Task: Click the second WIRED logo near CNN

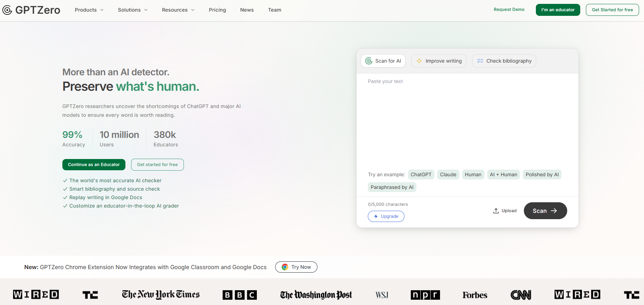Action: pos(577,294)
